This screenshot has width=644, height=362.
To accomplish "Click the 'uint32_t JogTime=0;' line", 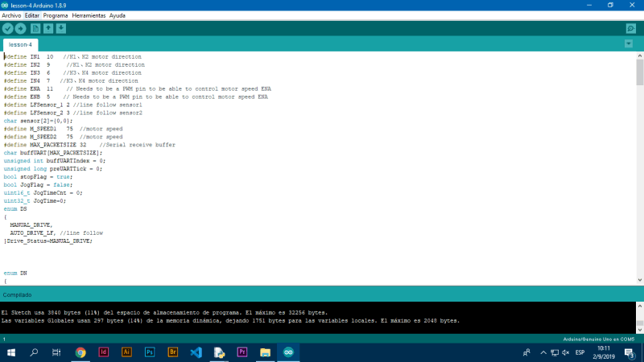I will click(35, 200).
